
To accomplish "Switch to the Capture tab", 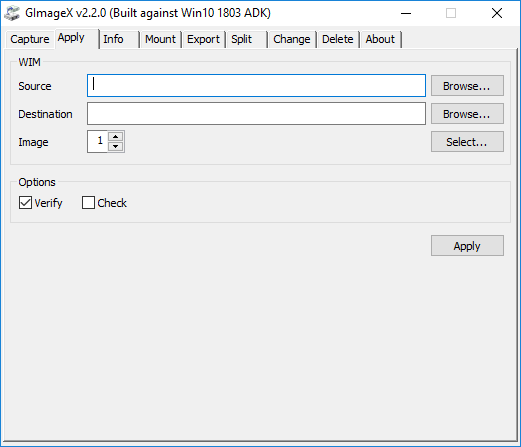I will (x=30, y=39).
